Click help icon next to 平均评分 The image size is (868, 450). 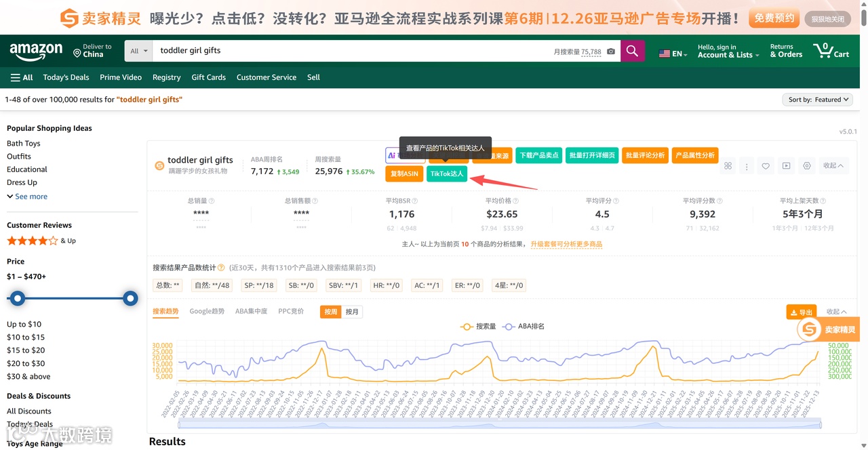click(616, 201)
